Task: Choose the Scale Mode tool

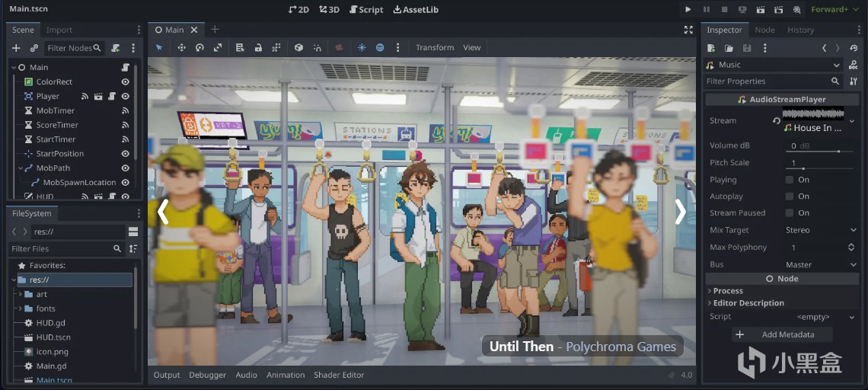Action: (218, 48)
